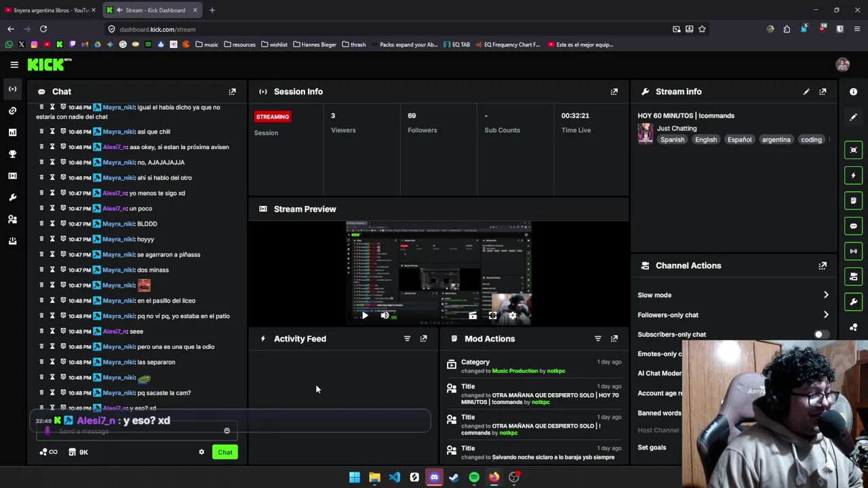
Task: Toggle the Session Info broadcast icon in right sidebar
Action: click(x=854, y=251)
